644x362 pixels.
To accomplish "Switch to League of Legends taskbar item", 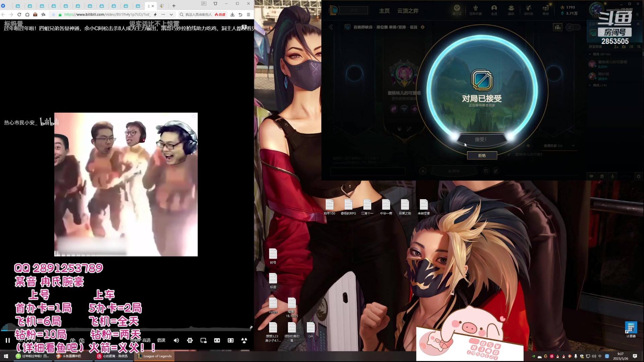I will point(154,356).
